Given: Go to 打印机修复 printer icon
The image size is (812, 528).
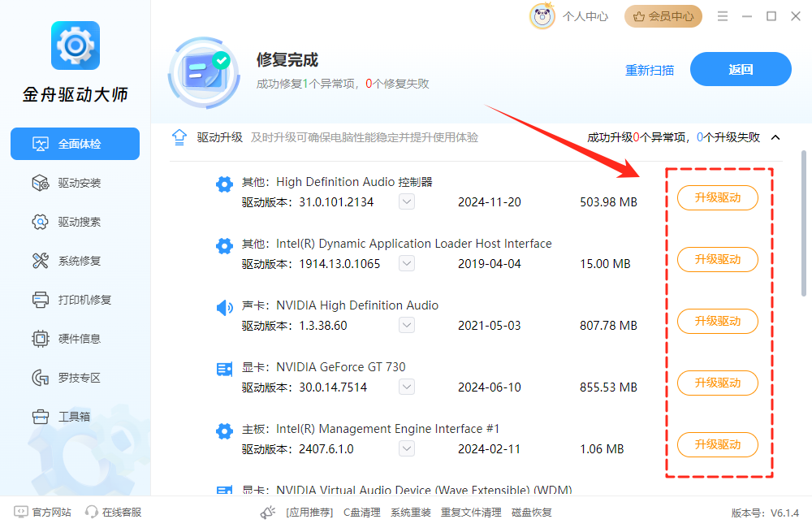Looking at the screenshot, I should 41,300.
